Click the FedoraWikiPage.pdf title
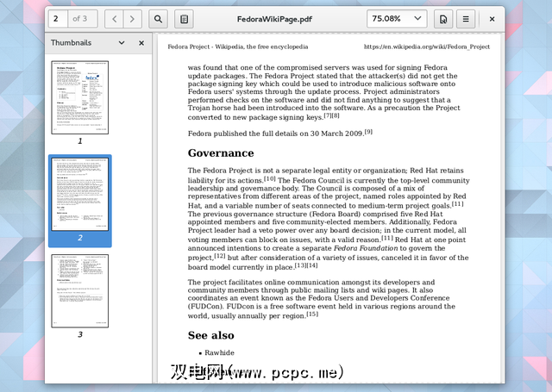The width and height of the screenshot is (552, 392). 274,19
